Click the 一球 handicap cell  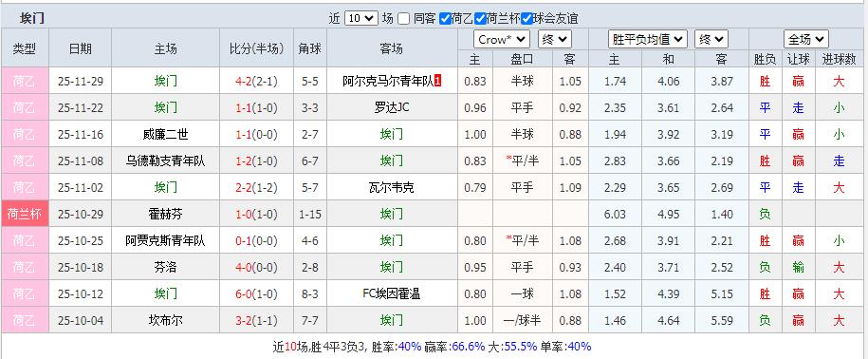coord(522,294)
